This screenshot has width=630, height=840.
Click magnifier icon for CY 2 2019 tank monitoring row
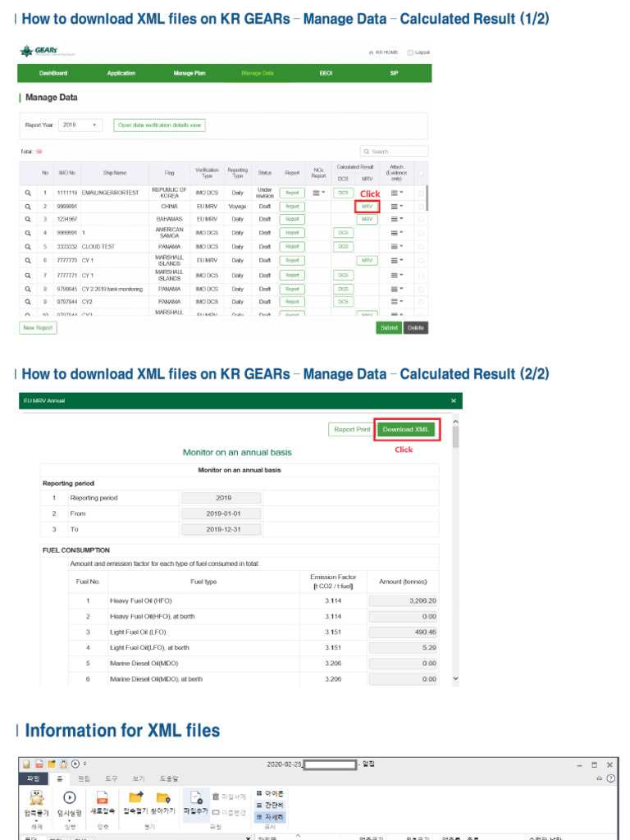(x=28, y=290)
